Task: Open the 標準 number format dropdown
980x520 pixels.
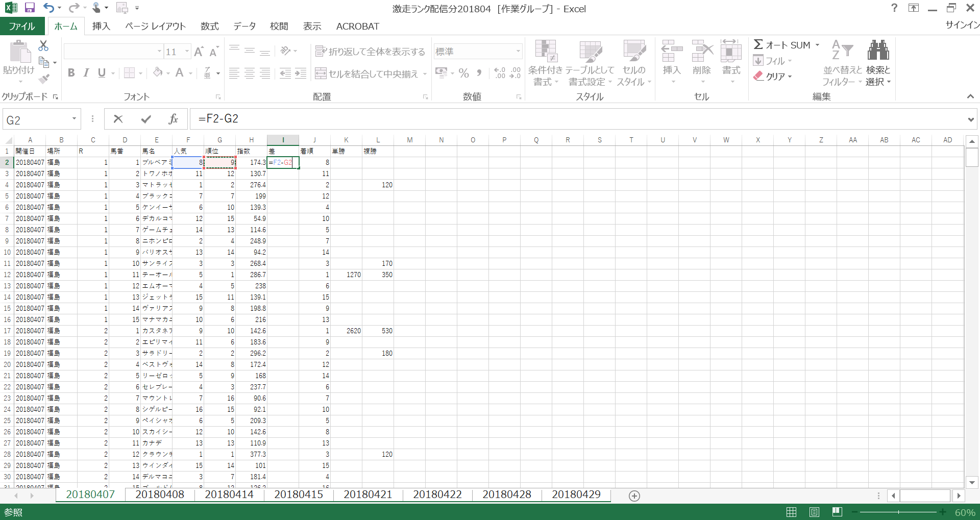Action: coord(518,52)
